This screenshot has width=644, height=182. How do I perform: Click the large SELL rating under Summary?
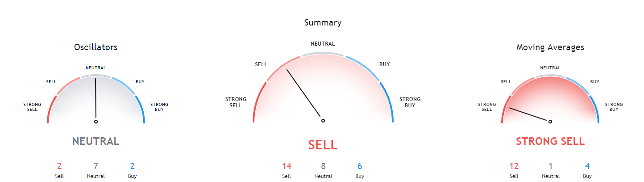point(323,145)
